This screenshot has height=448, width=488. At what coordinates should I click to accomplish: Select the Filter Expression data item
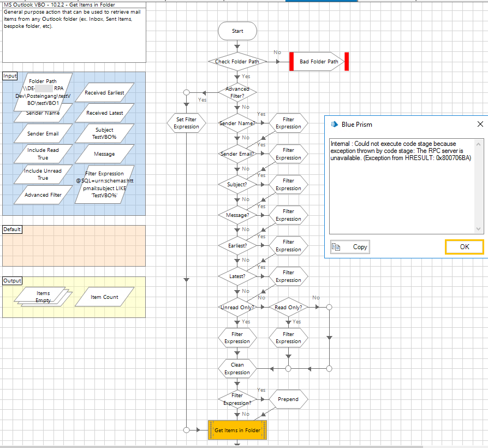(105, 185)
